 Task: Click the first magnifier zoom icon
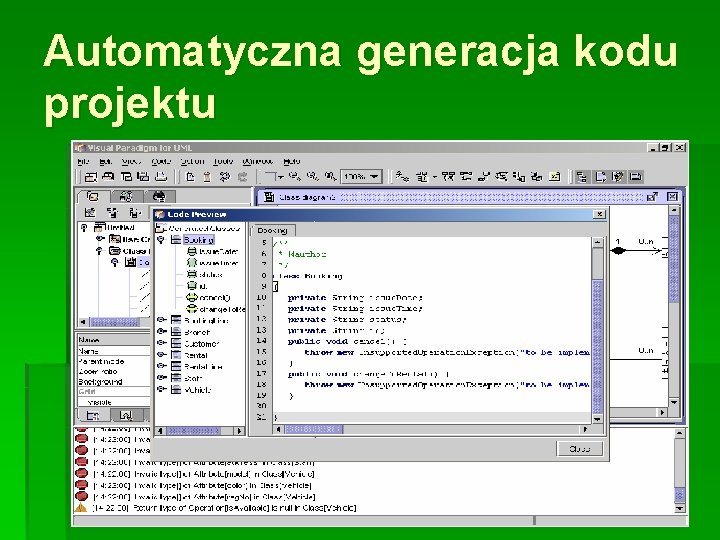(x=295, y=176)
